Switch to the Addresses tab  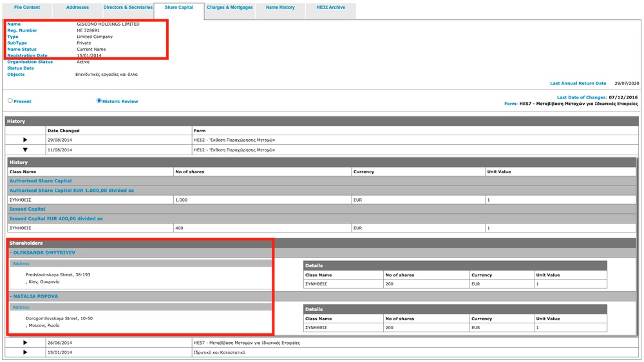77,8
